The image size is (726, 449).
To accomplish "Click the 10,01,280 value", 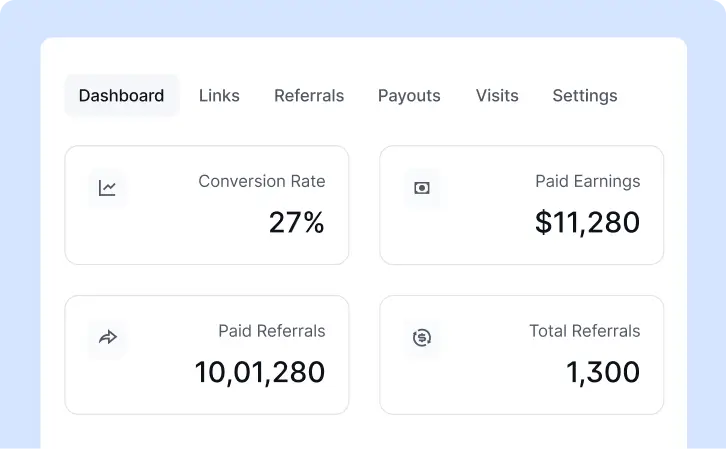I will click(260, 373).
